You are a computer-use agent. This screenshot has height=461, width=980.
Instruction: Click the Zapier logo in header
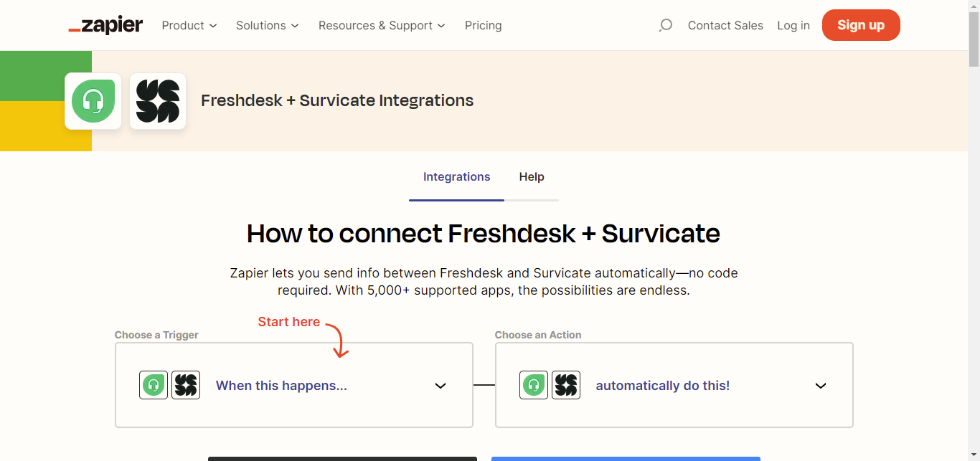click(105, 26)
